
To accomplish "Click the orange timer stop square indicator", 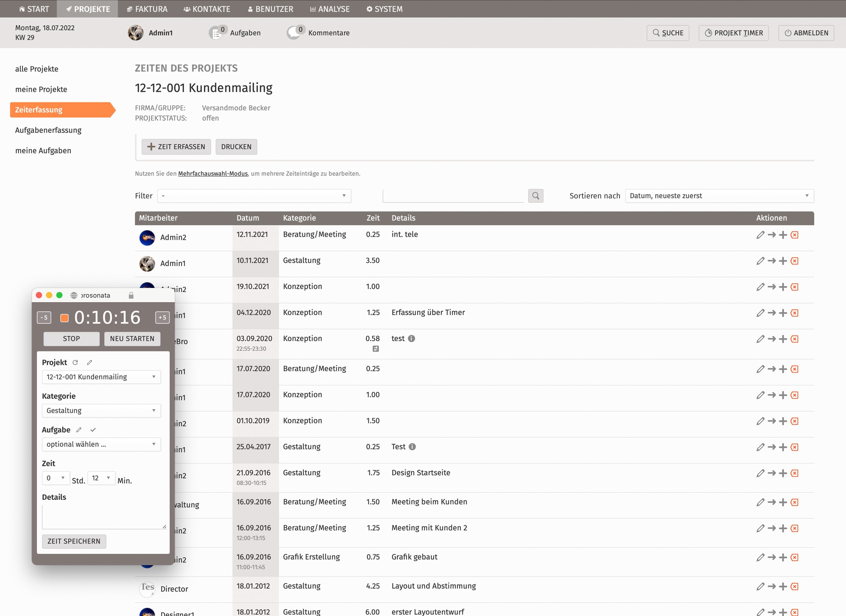I will click(x=64, y=318).
